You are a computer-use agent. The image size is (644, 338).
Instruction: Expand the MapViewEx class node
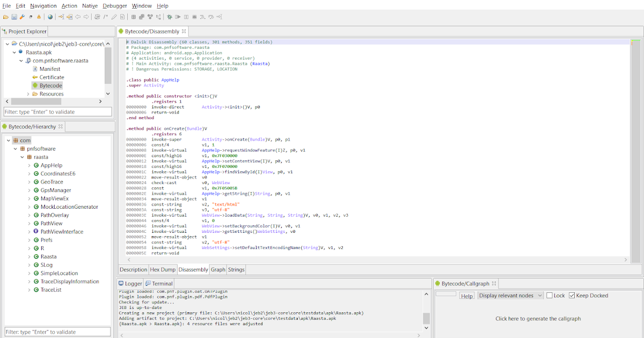[29, 199]
